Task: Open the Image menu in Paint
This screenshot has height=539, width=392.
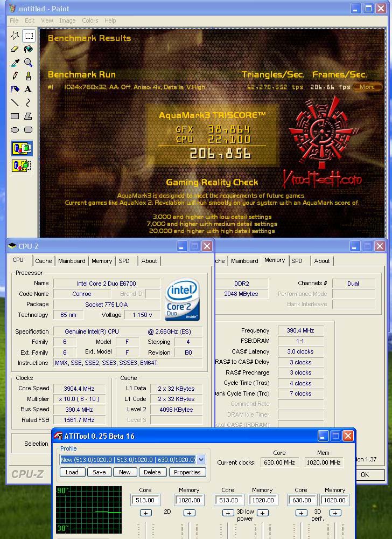Action: coord(67,20)
